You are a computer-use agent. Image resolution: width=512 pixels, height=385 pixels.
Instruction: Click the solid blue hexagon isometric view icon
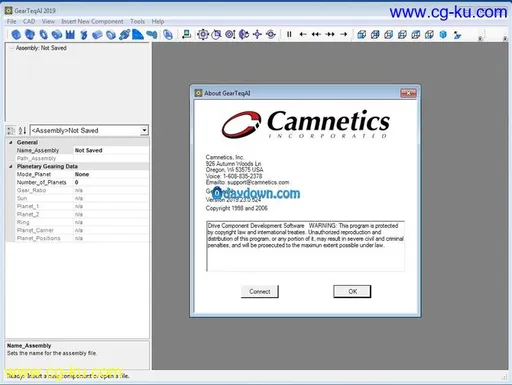coord(443,34)
